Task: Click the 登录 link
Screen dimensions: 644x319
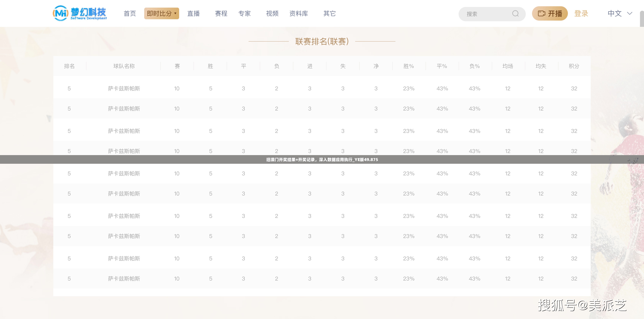Action: point(581,13)
